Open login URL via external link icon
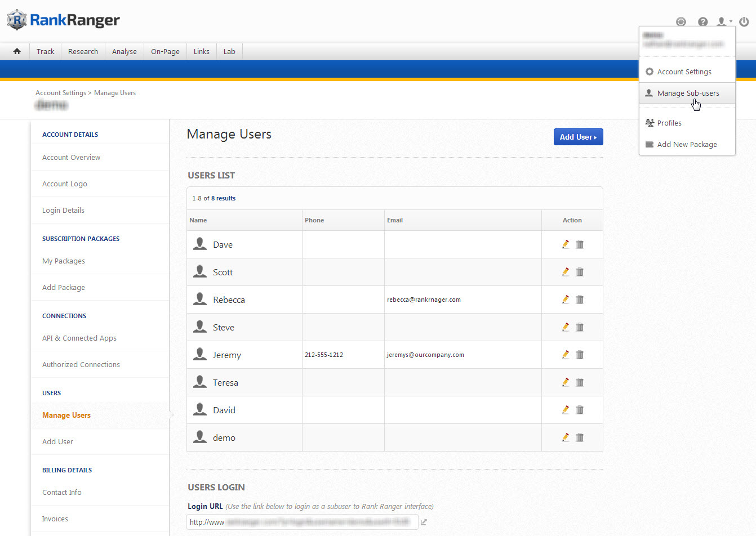This screenshot has width=756, height=536. click(x=424, y=522)
